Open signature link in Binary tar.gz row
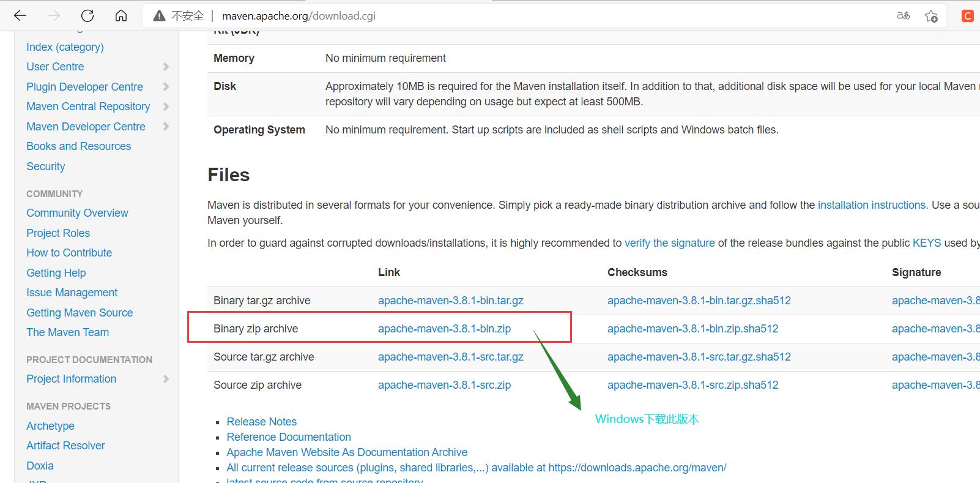The width and height of the screenshot is (980, 483). pos(935,301)
